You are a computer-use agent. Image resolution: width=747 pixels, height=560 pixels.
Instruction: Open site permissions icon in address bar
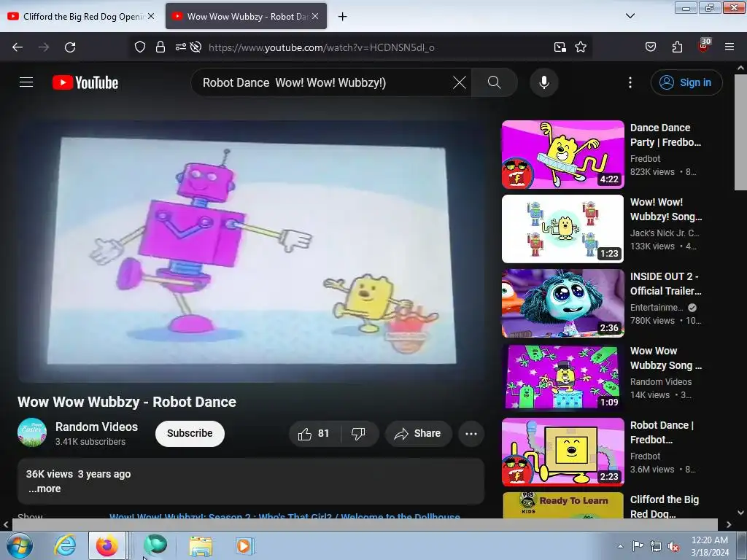pos(181,47)
